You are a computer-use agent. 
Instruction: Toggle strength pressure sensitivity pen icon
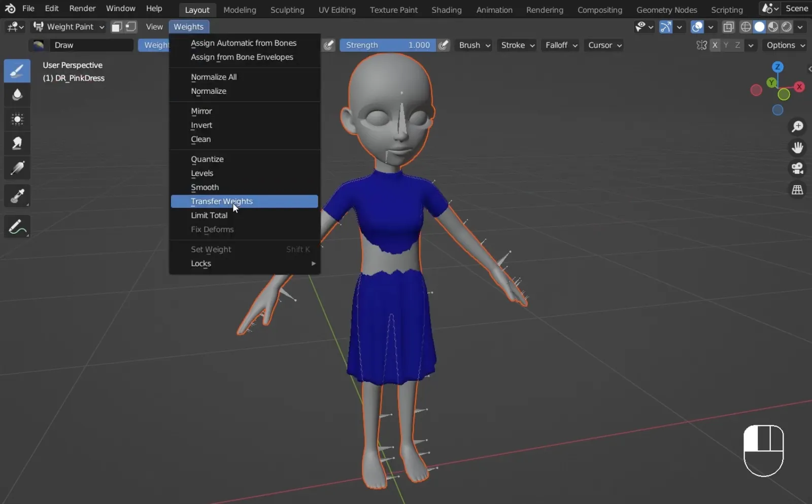click(x=444, y=45)
